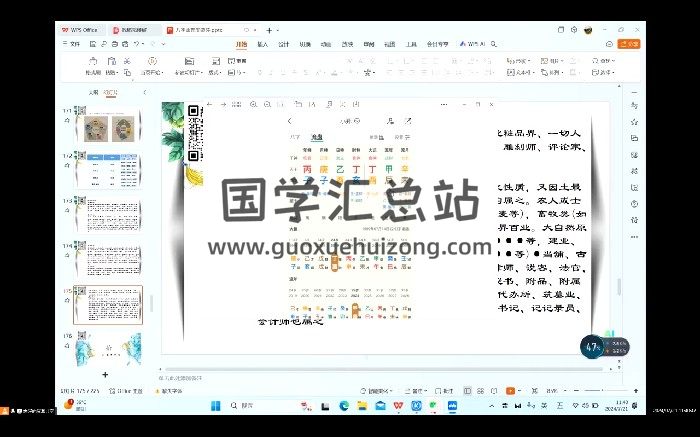Click the zoom slider in status bar
This screenshot has width=700, height=437.
pos(606,391)
